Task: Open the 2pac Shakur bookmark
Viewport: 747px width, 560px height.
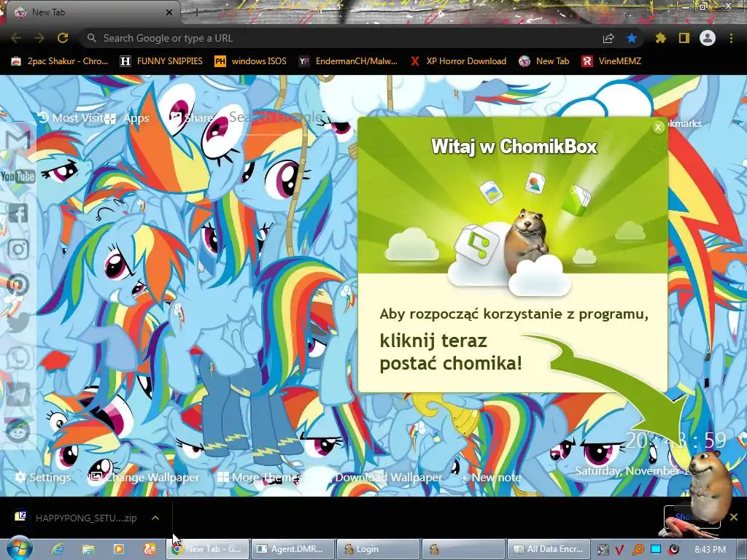Action: [60, 61]
